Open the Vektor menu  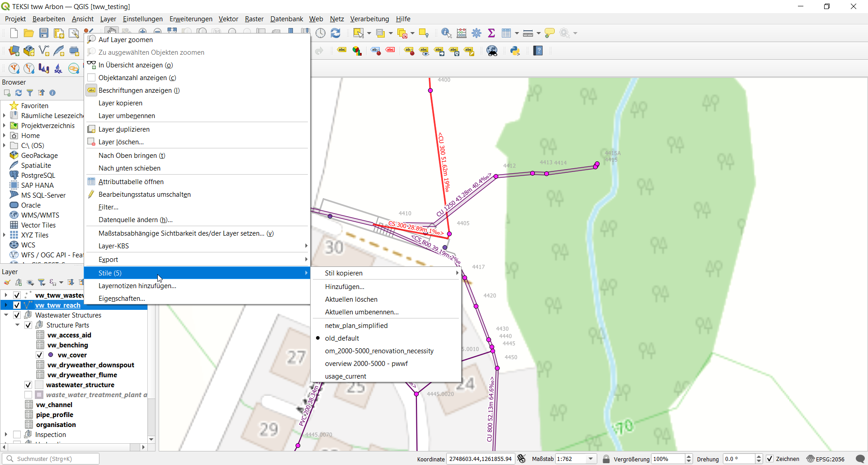tap(228, 19)
